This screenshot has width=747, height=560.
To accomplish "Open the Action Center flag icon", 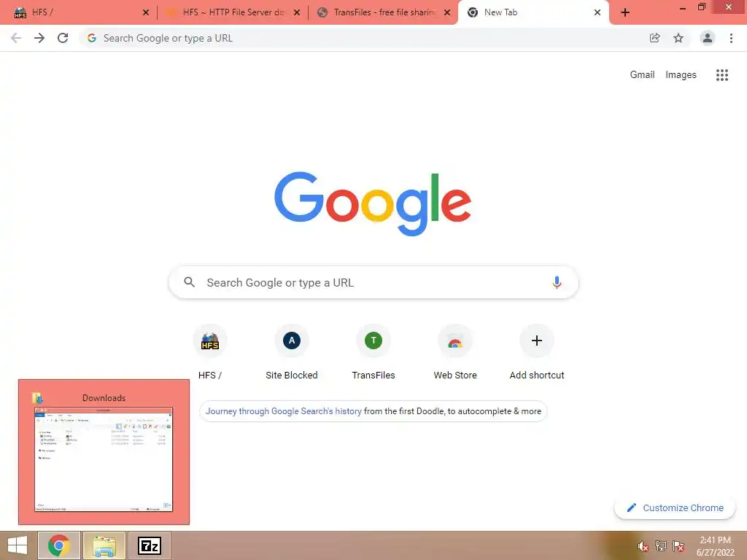I will tap(678, 546).
